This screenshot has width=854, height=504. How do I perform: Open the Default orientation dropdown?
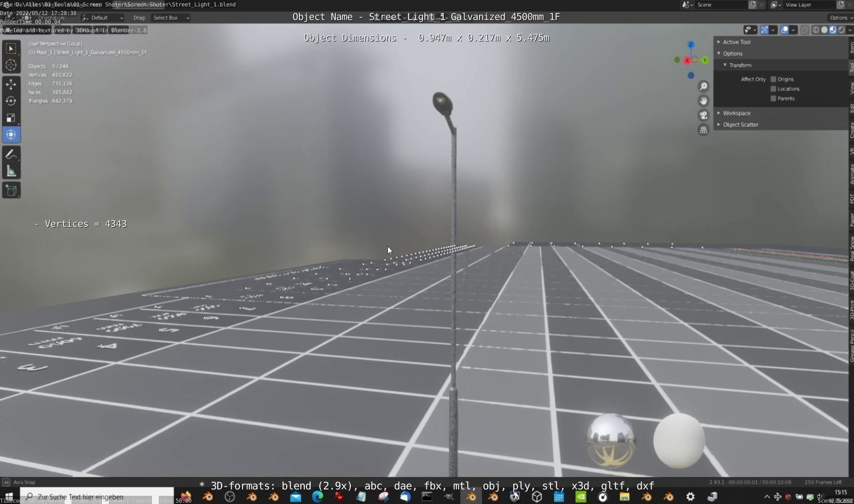pyautogui.click(x=103, y=18)
